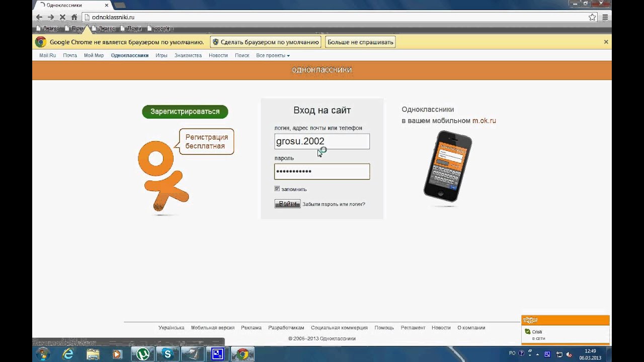
Task: Open the blue square app in taskbar
Action: click(217, 354)
